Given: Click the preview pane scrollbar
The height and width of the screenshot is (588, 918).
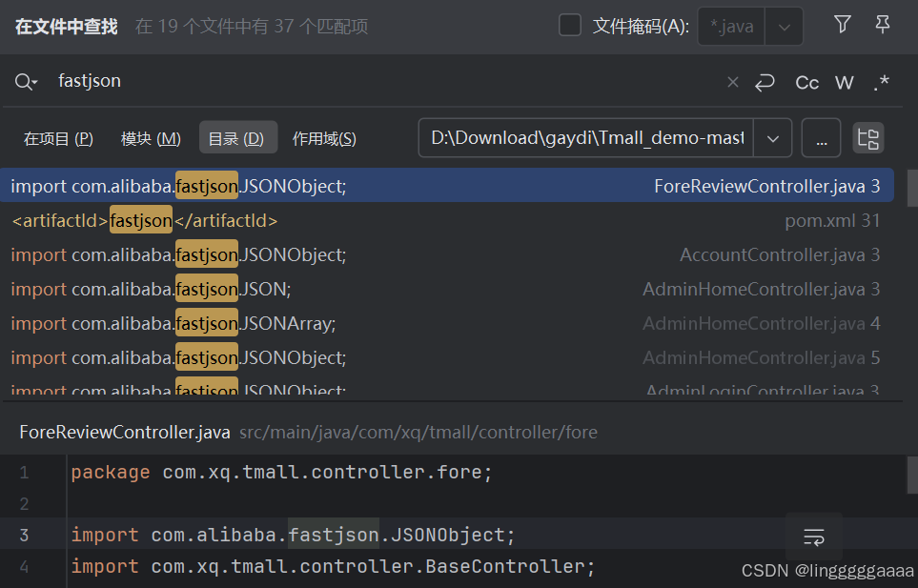Looking at the screenshot, I should coord(912,476).
